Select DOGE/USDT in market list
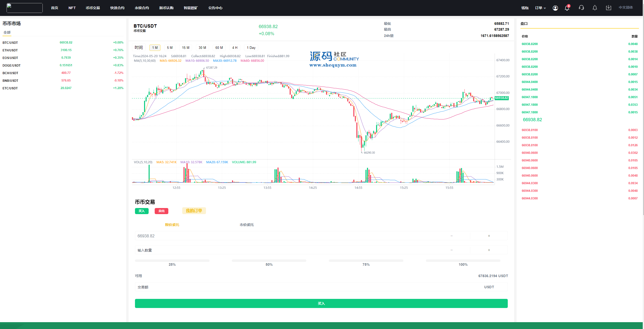644x329 pixels. (63, 65)
